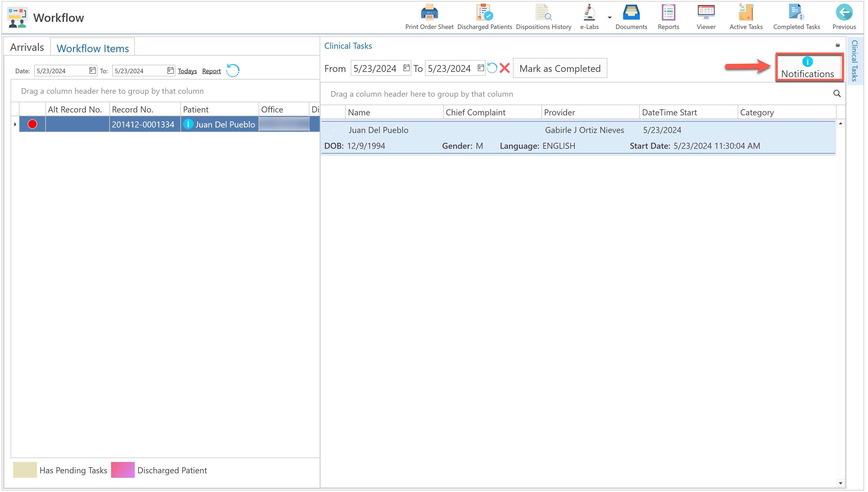Click the Mark as Completed button

pyautogui.click(x=560, y=68)
